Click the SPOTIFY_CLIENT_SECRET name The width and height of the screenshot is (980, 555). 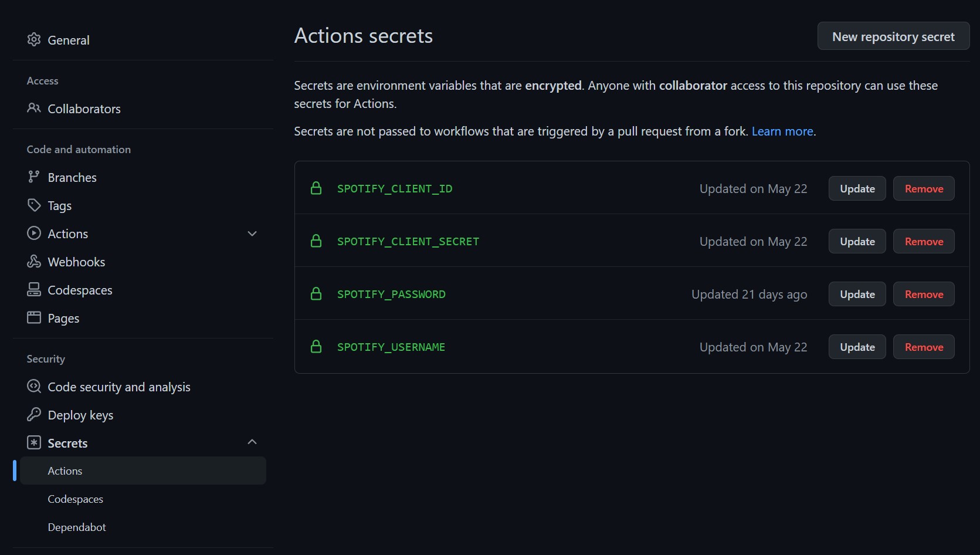coord(408,241)
